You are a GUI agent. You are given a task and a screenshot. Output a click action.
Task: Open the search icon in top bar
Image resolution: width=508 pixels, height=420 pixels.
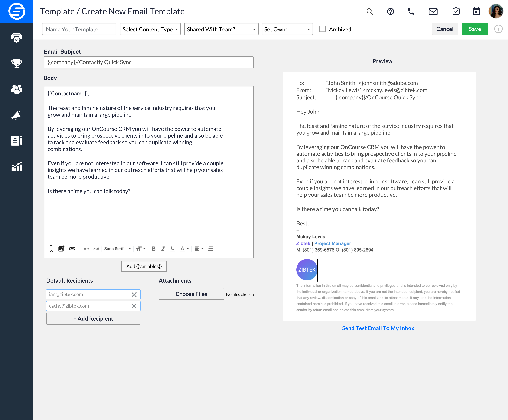(x=370, y=11)
